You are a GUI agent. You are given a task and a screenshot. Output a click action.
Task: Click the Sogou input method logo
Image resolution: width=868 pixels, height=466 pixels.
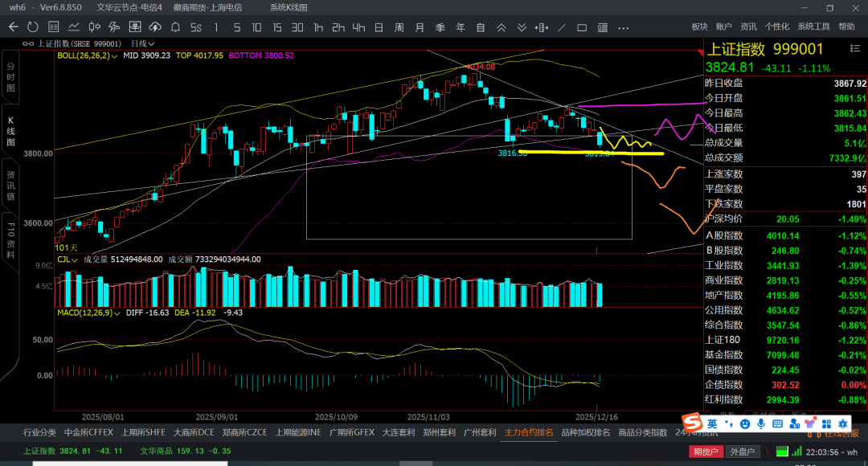tap(692, 423)
